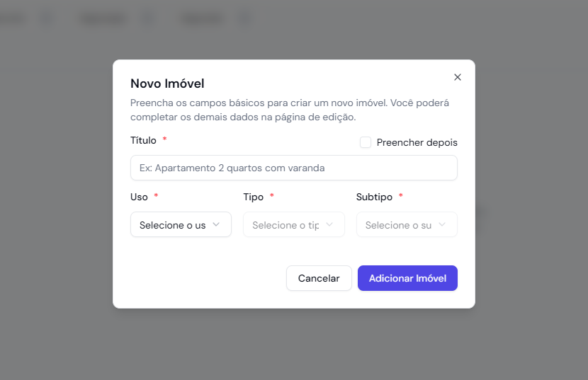Click the chevron arrow in Subtipo dropdown

(x=442, y=224)
